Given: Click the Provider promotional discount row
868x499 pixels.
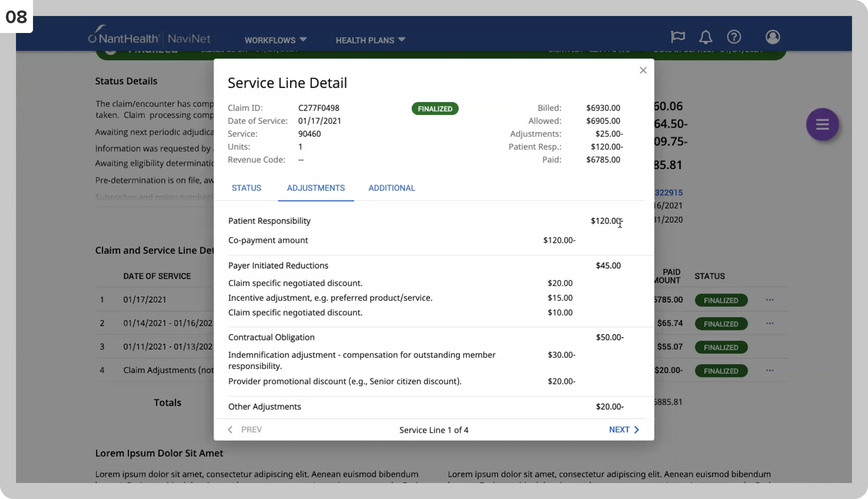Looking at the screenshot, I should pos(402,381).
